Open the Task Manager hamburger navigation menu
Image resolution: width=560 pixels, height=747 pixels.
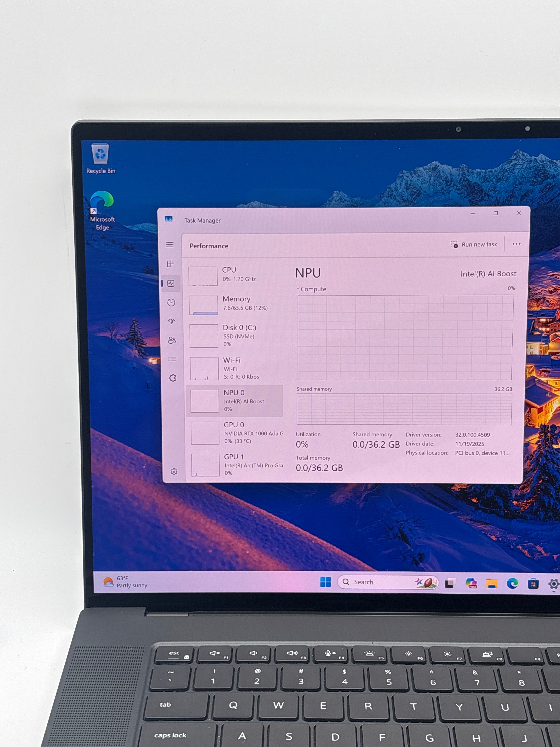[170, 245]
